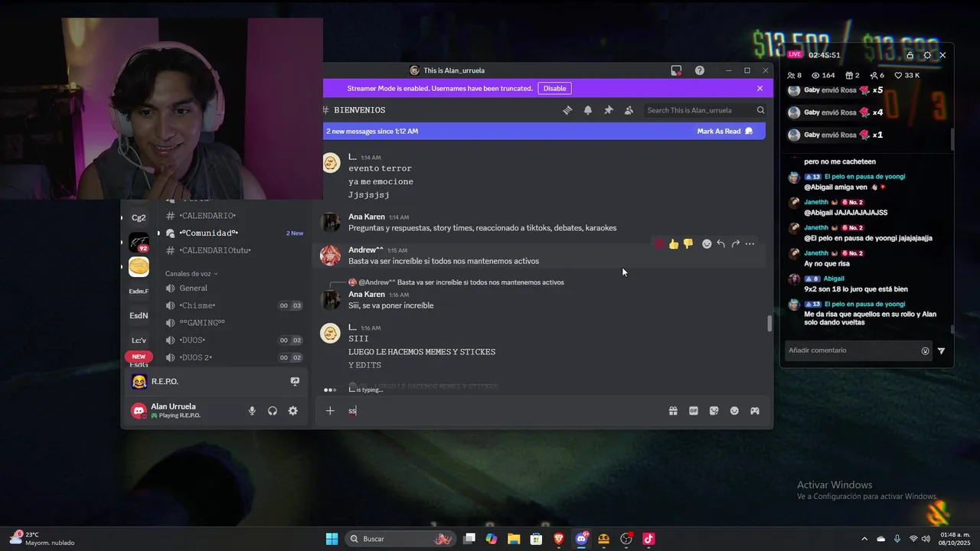Mute microphone in Discord user panel
The image size is (980, 551).
click(252, 411)
